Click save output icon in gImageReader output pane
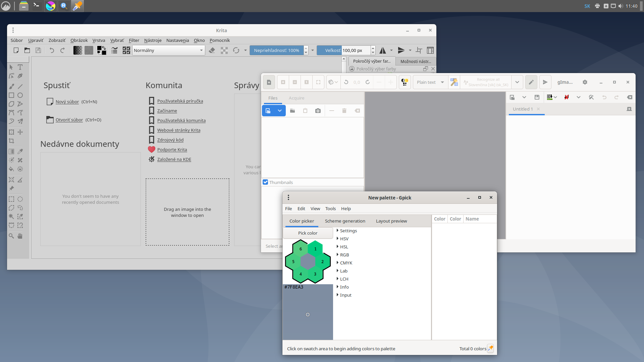Viewport: 644px width, 362px height. (x=537, y=97)
